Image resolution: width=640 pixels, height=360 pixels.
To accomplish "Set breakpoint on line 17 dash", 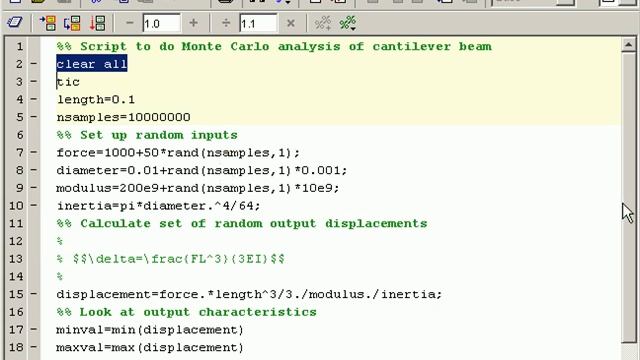I will [34, 329].
